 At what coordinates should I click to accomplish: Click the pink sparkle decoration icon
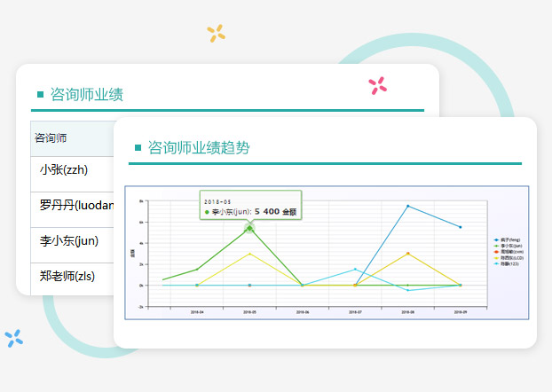pyautogui.click(x=377, y=85)
